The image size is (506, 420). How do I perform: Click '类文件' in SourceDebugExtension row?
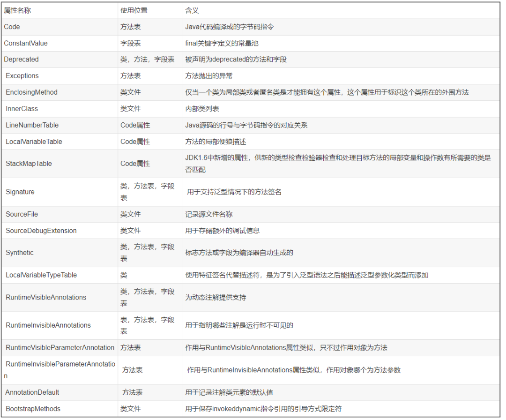[130, 231]
